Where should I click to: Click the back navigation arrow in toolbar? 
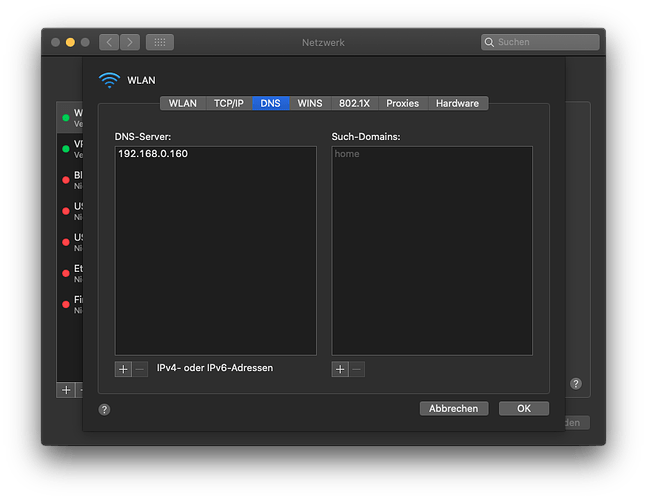(108, 42)
